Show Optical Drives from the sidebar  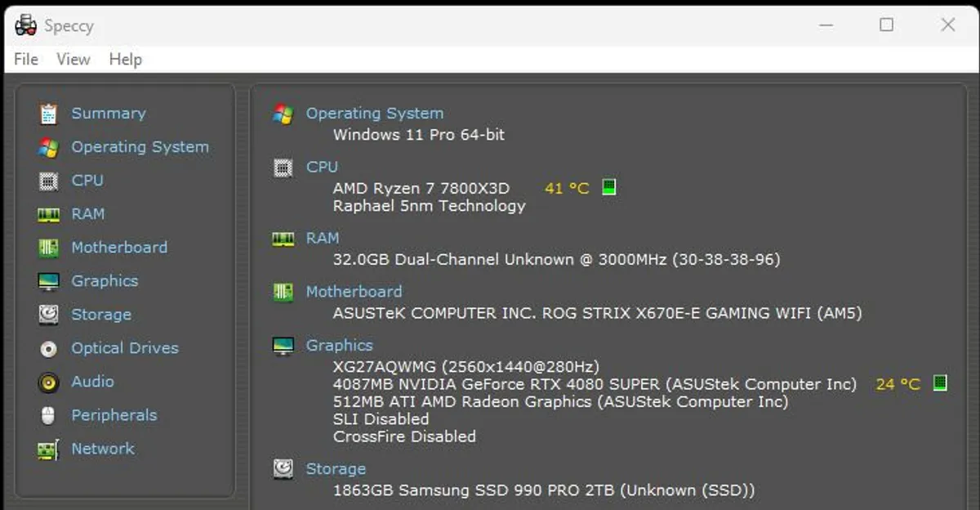click(125, 348)
